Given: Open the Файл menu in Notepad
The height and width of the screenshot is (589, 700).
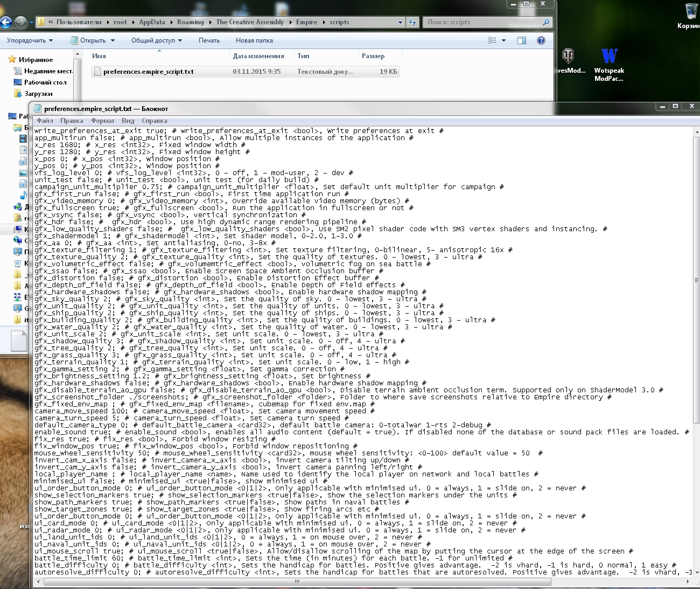Looking at the screenshot, I should (x=45, y=121).
